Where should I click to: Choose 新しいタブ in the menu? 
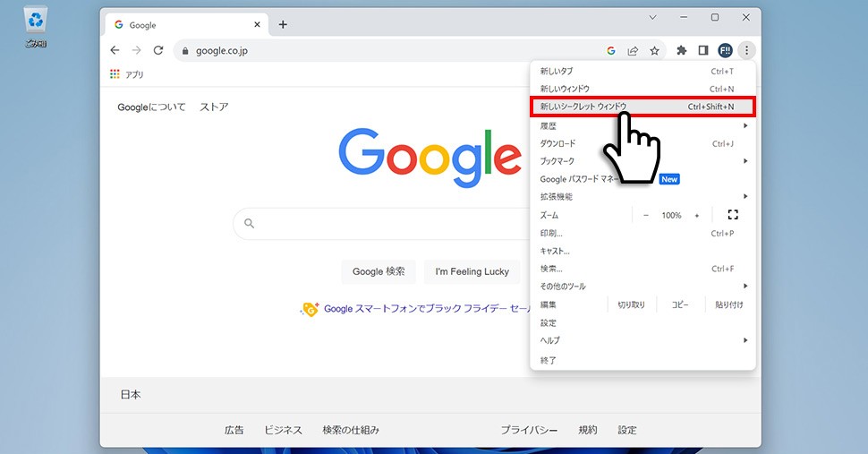pyautogui.click(x=642, y=72)
